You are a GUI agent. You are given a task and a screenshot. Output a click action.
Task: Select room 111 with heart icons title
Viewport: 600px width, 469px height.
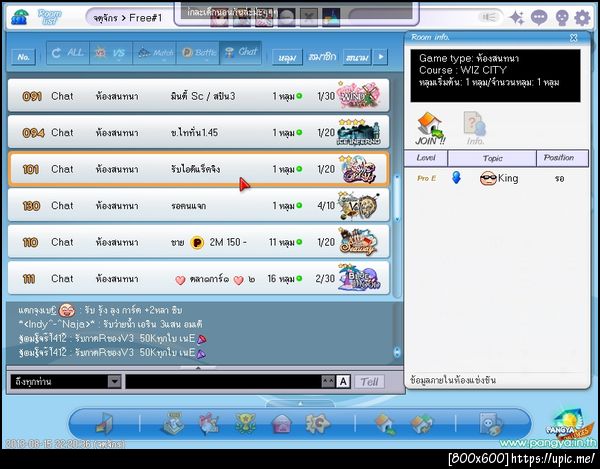(198, 278)
